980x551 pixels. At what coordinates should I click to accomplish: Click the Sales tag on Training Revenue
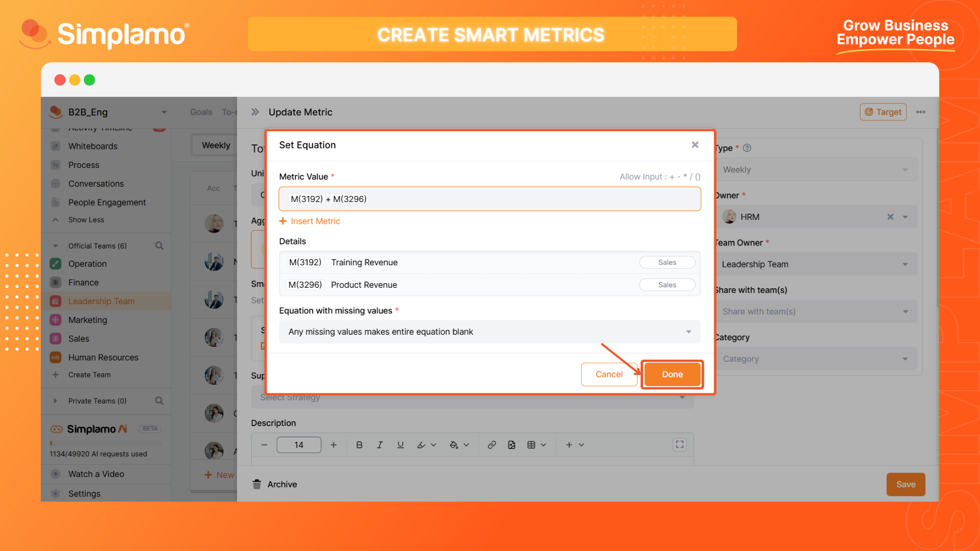tap(667, 262)
